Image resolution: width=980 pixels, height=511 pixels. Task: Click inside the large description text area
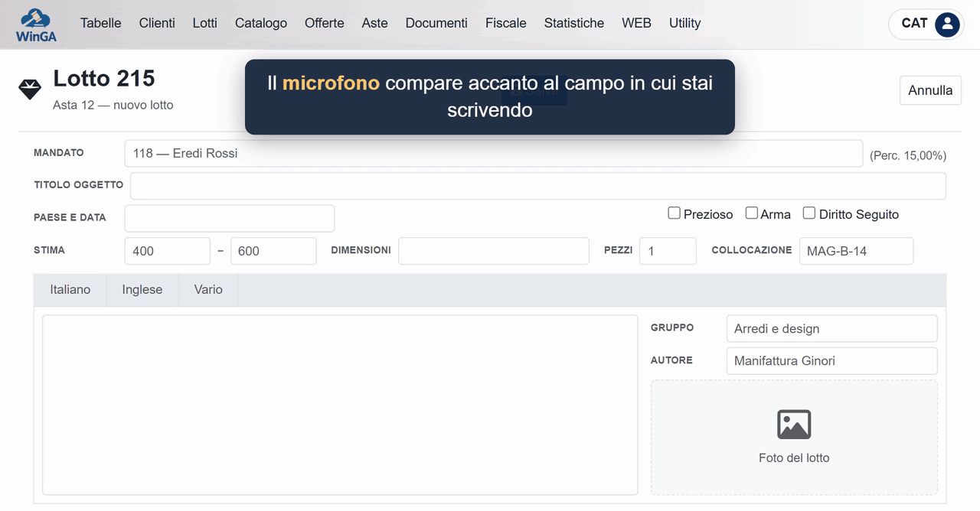coord(340,405)
